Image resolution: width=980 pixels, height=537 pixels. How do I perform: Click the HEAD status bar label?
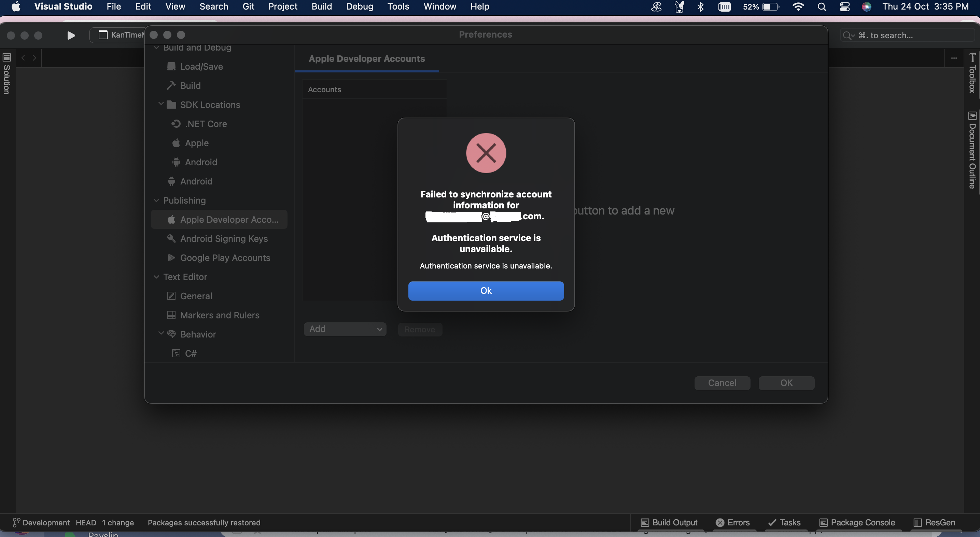tap(86, 523)
